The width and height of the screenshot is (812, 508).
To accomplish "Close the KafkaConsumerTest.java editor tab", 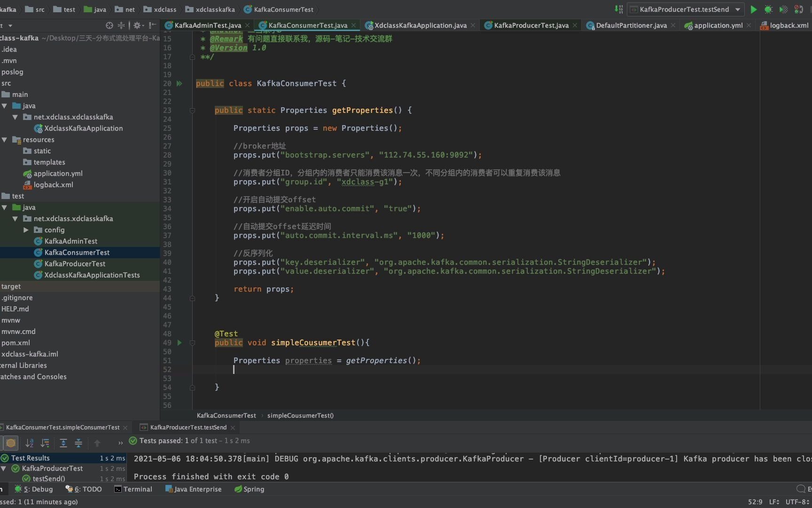I will [353, 25].
